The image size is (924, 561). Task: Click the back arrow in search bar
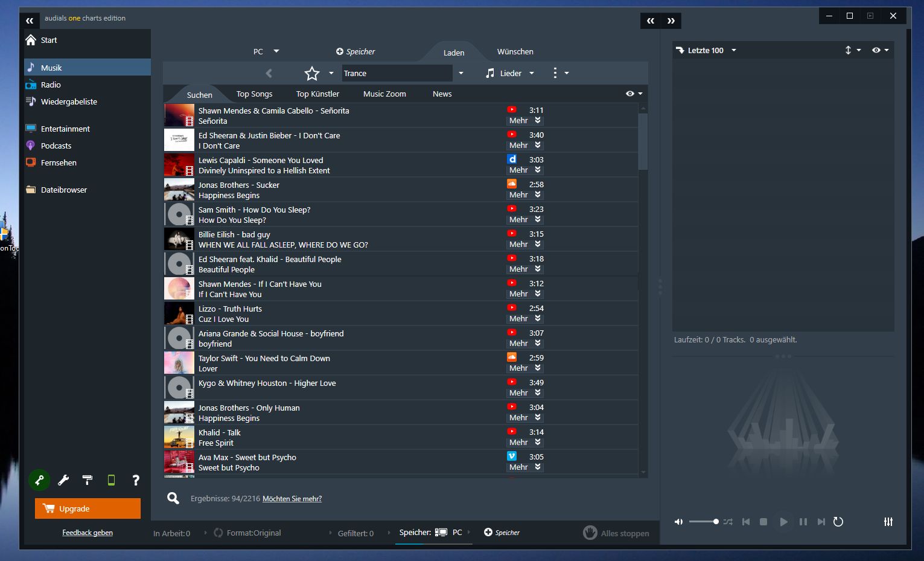click(269, 74)
